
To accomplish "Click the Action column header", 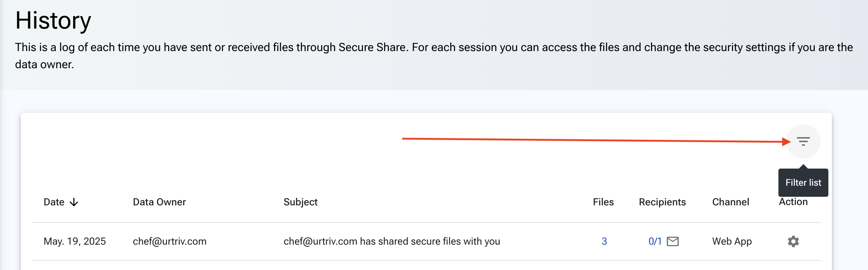I will click(793, 202).
